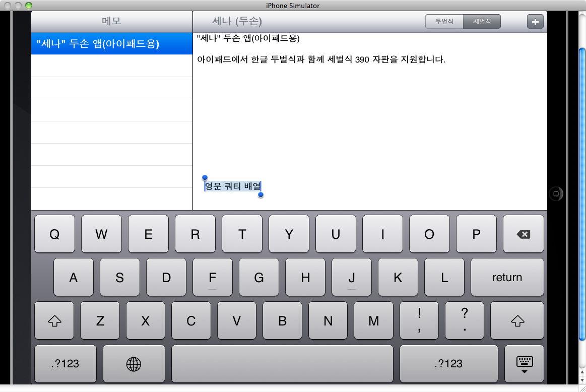
Task: Select the "세나" 두손 앱 memo item
Action: click(112, 44)
